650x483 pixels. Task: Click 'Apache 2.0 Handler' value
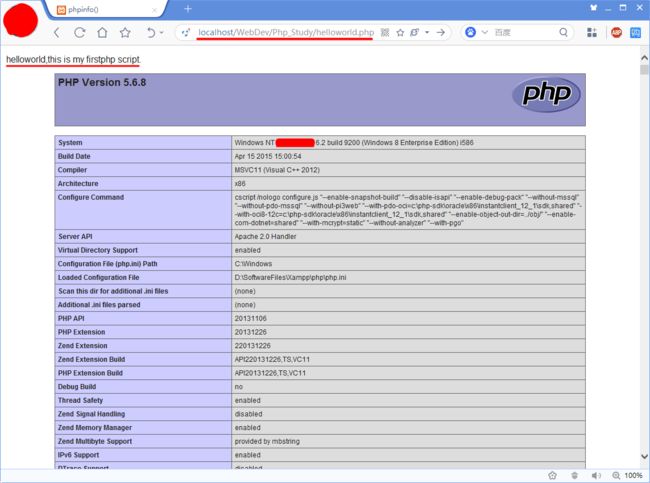[x=265, y=236]
